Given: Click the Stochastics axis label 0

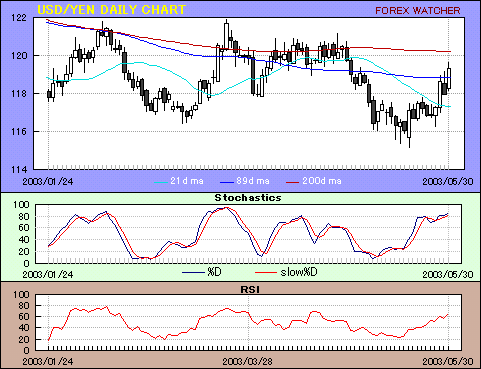Looking at the screenshot, I should point(26,264).
